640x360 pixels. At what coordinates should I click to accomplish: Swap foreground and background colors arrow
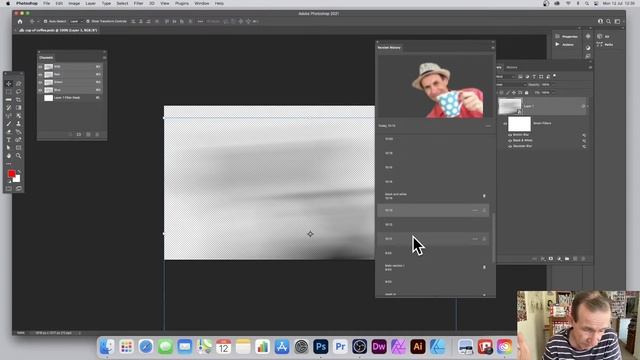click(x=19, y=171)
